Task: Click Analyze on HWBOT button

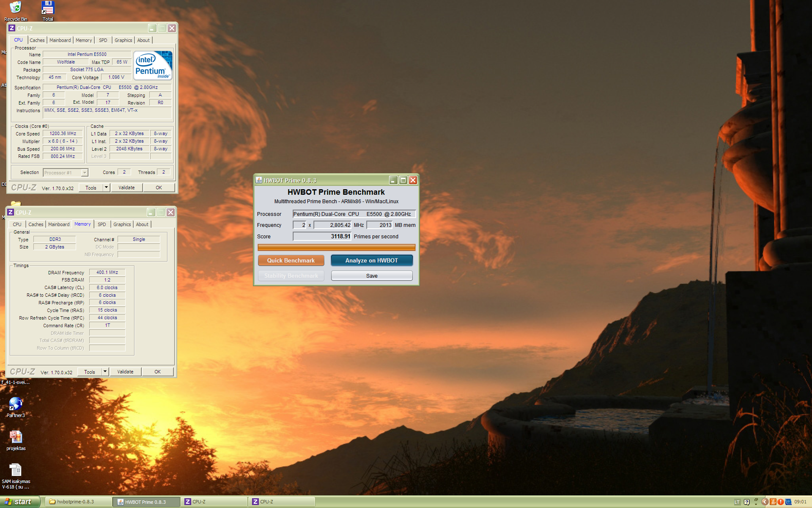Action: click(372, 260)
